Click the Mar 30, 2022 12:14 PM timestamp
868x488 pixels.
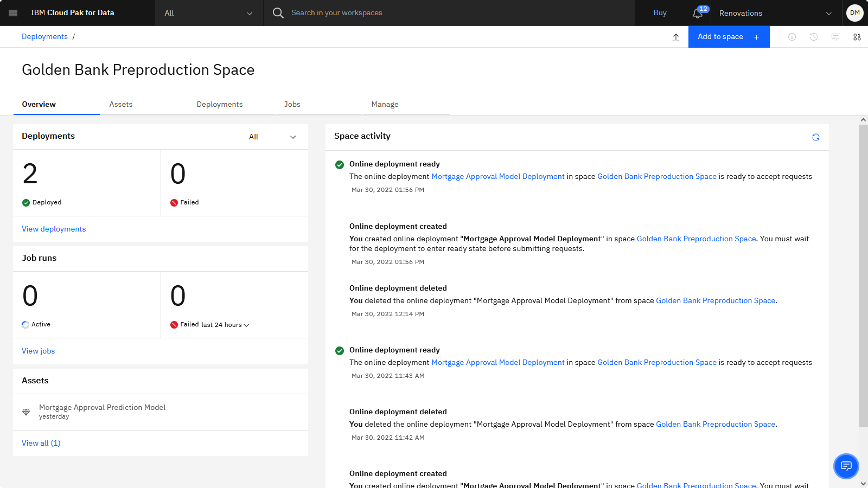[x=388, y=314]
